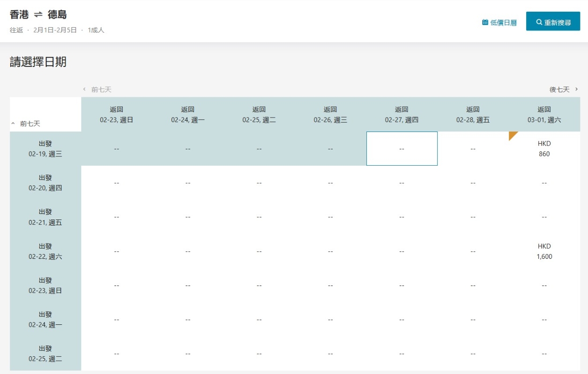The height and width of the screenshot is (374, 588).
Task: Select departure row 02-22 週六
Action: point(45,251)
